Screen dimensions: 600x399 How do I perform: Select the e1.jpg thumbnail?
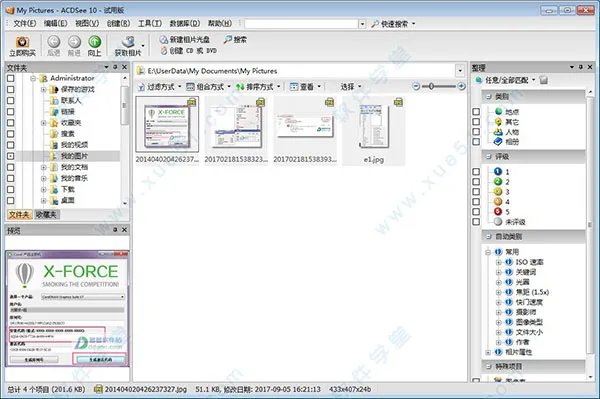point(373,131)
